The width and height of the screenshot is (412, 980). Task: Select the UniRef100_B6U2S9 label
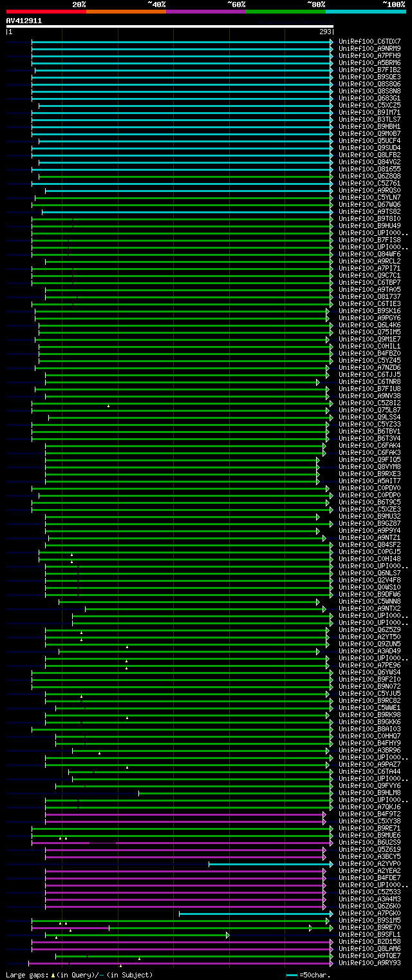click(370, 842)
